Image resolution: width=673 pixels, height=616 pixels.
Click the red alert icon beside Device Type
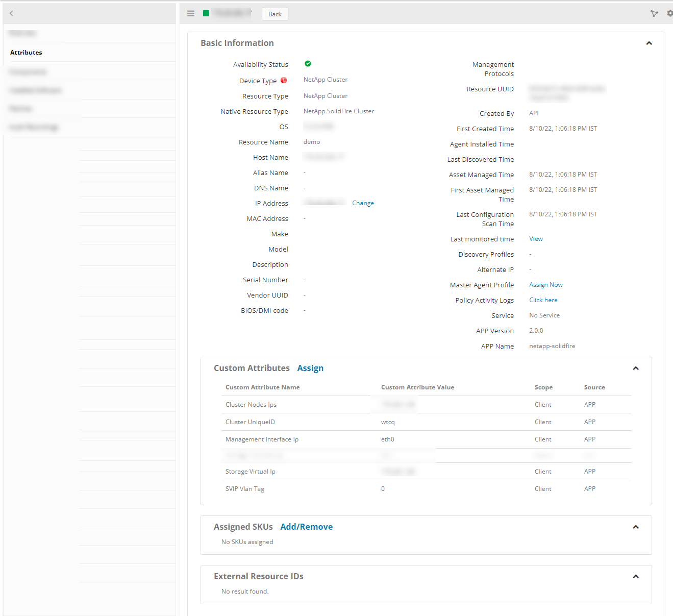284,80
